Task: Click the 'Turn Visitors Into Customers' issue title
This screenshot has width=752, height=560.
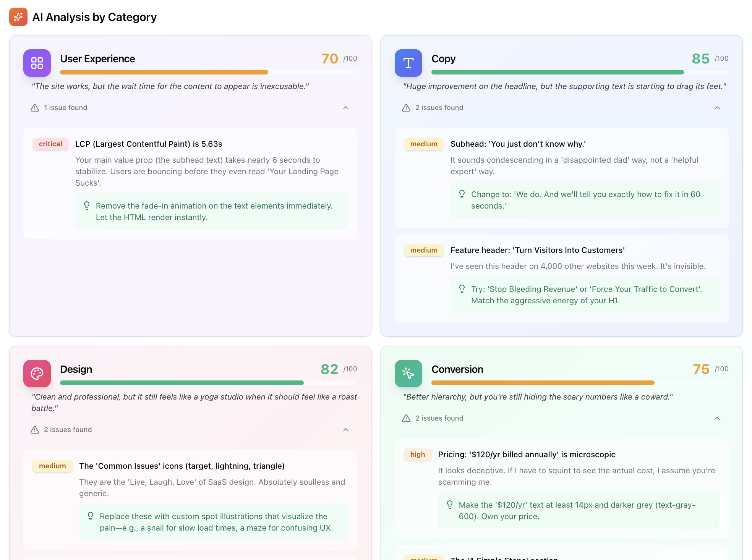Action: tap(537, 250)
